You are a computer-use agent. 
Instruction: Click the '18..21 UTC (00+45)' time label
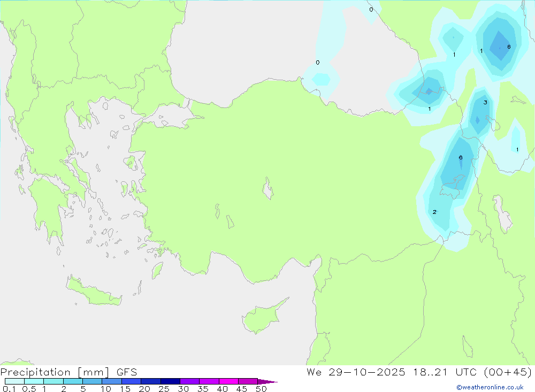[x=472, y=372]
